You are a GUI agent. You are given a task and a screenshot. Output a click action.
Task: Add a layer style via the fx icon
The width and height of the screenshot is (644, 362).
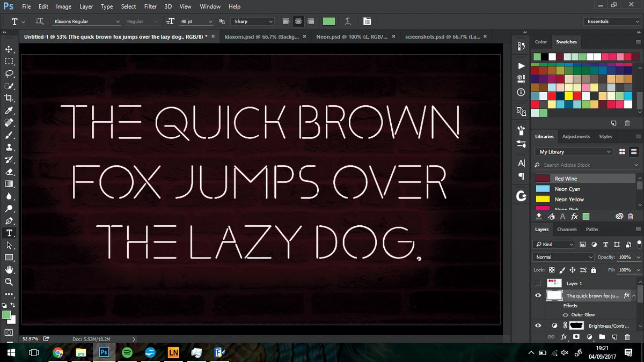pos(564,337)
